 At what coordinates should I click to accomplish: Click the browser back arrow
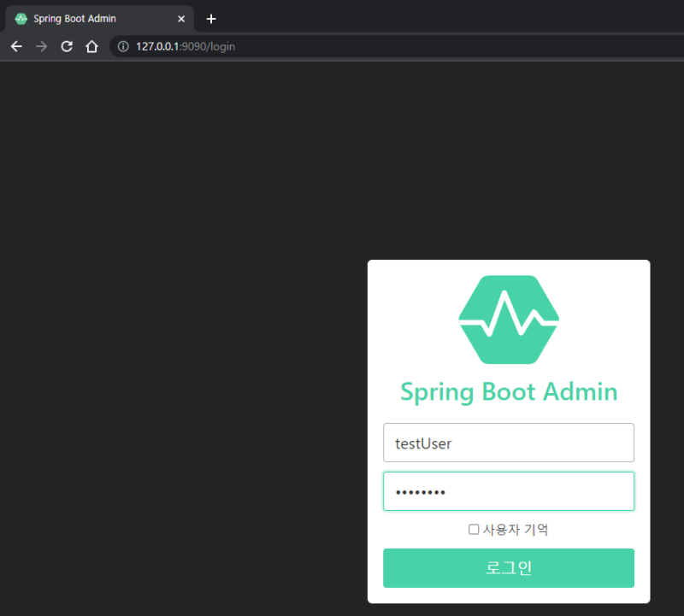pos(16,46)
